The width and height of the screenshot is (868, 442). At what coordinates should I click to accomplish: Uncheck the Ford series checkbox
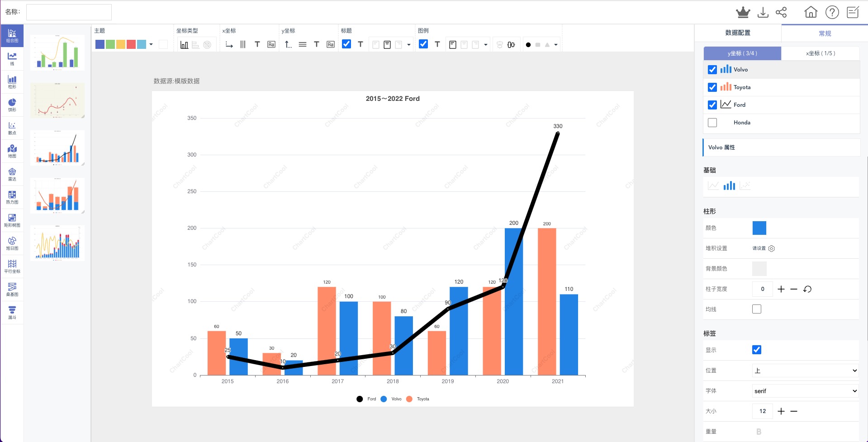[x=712, y=105]
